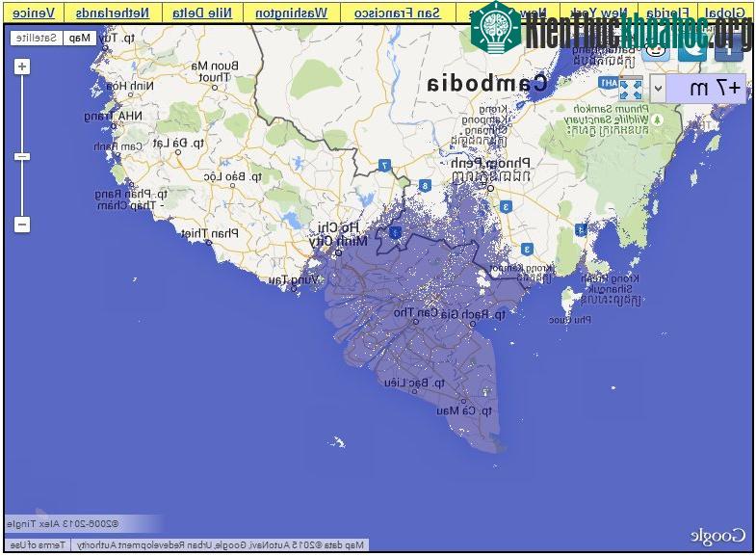
Task: Click route 7 highway marker
Action: coord(384,166)
